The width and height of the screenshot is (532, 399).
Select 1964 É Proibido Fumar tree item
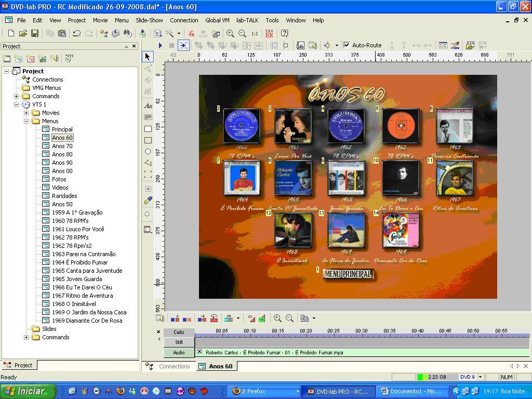[79, 262]
